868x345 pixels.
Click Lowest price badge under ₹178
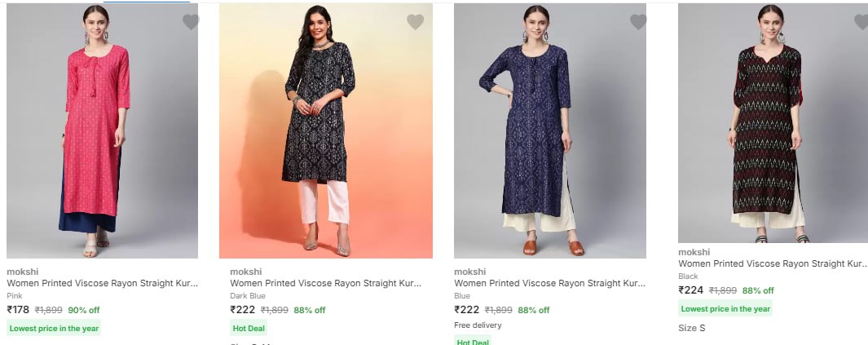[54, 328]
